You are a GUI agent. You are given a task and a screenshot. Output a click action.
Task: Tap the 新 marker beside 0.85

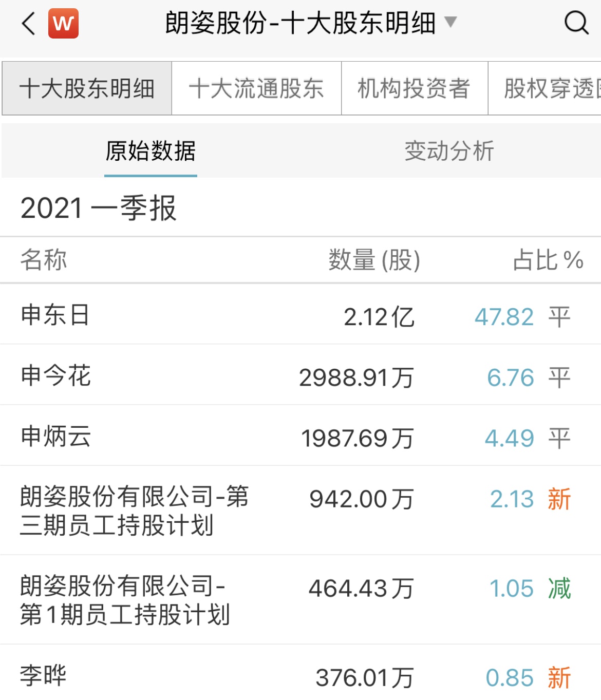(x=559, y=678)
